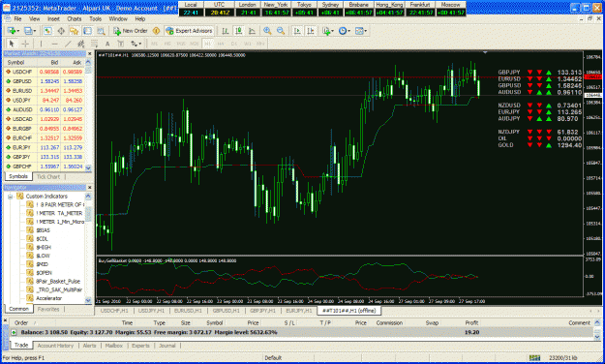Open the Data Window panel icon
This screenshot has height=364, width=605.
61,31
